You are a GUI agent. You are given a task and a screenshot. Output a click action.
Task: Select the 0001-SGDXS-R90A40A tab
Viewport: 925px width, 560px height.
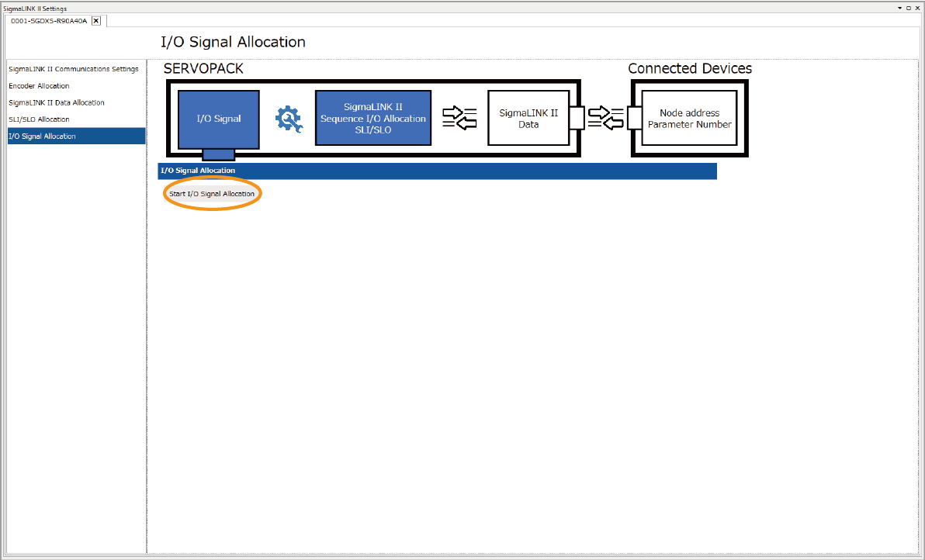click(x=49, y=21)
